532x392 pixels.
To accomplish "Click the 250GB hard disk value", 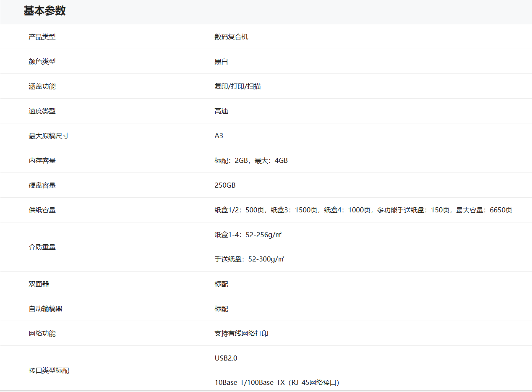I will coord(225,186).
